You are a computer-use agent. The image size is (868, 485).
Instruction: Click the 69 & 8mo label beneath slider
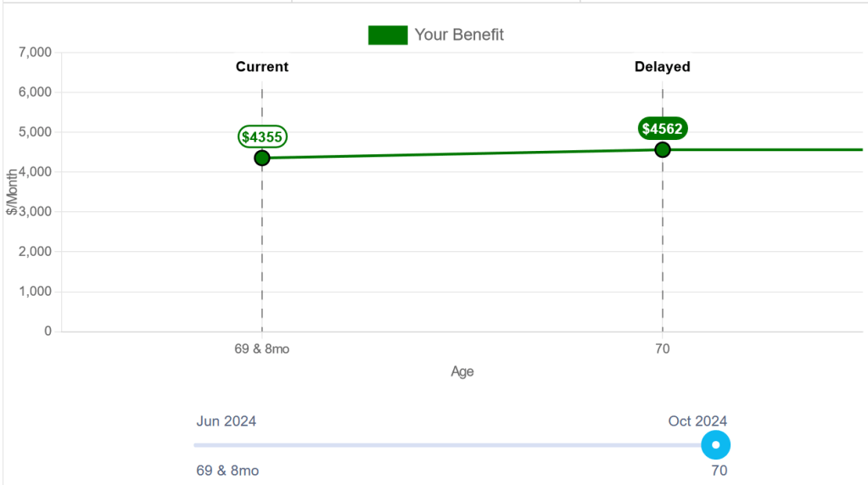(227, 471)
